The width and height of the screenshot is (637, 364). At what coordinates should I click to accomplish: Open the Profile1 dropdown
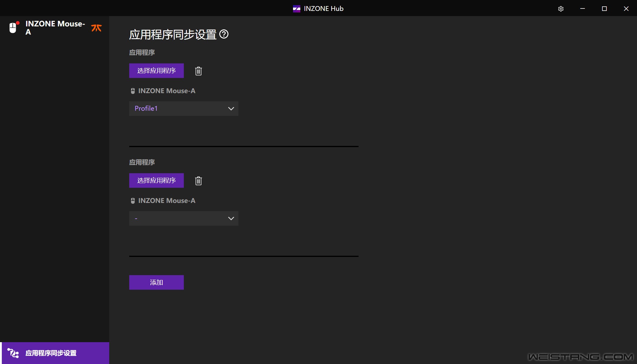[x=184, y=109]
